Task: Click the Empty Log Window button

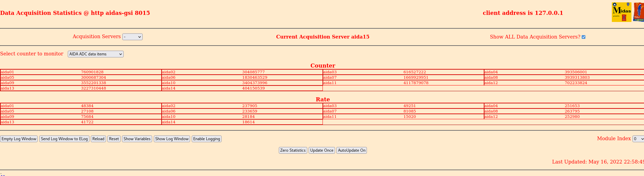Action: point(19,139)
